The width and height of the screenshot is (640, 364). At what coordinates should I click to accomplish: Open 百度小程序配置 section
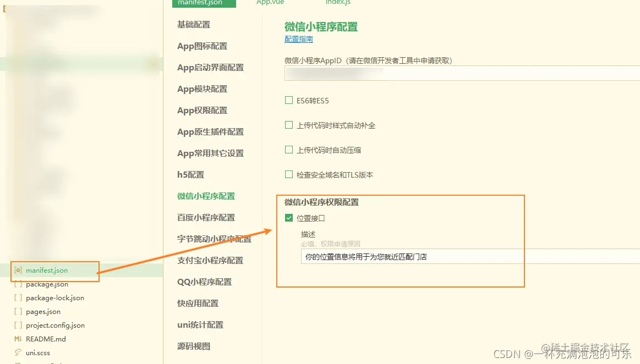(206, 218)
